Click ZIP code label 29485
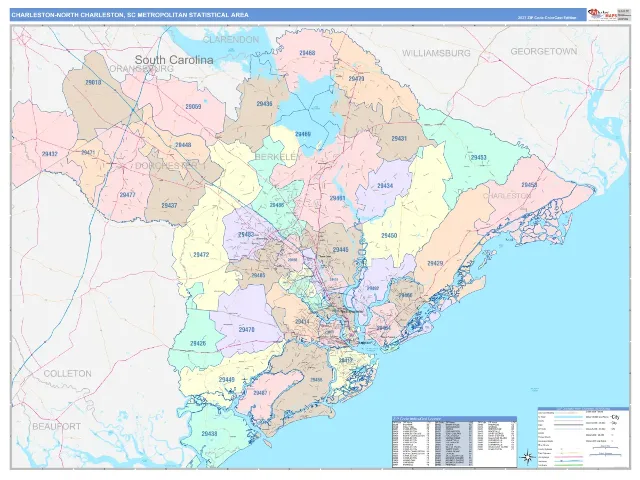 pos(258,276)
